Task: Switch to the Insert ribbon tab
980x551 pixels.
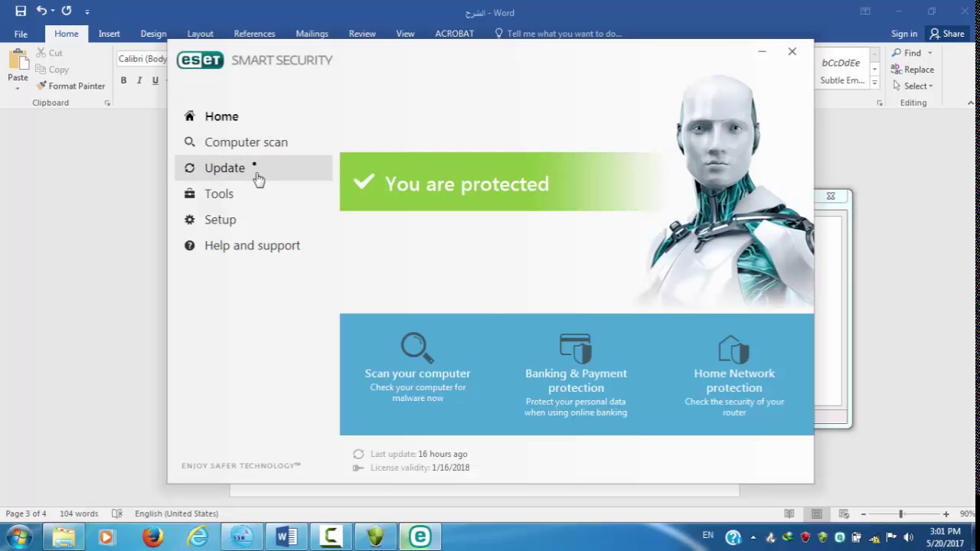Action: pyautogui.click(x=109, y=34)
